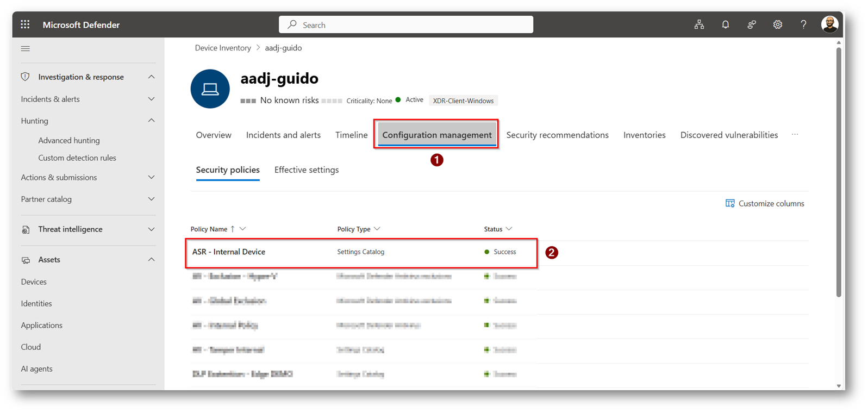Click the scrollbar up arrow
The width and height of the screenshot is (868, 413).
pyautogui.click(x=839, y=42)
